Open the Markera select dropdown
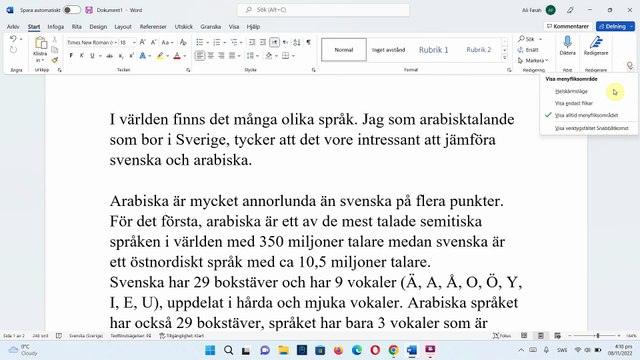640x360 pixels. [533, 60]
